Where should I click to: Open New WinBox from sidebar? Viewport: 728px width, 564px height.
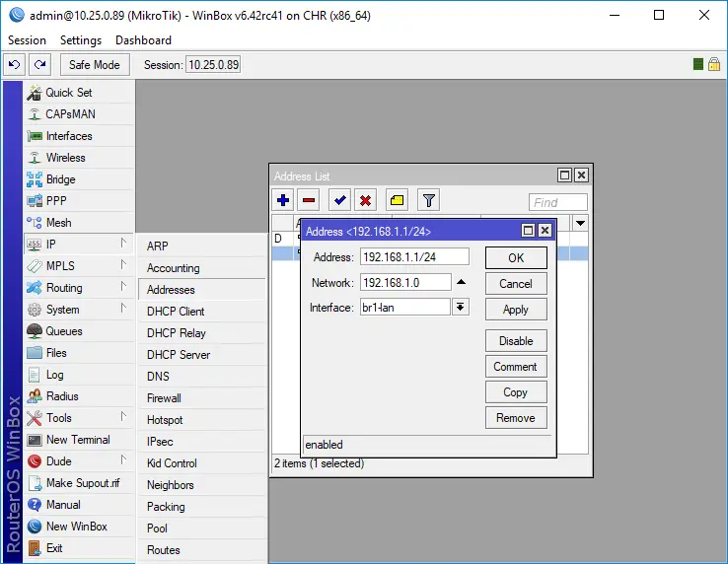point(79,527)
